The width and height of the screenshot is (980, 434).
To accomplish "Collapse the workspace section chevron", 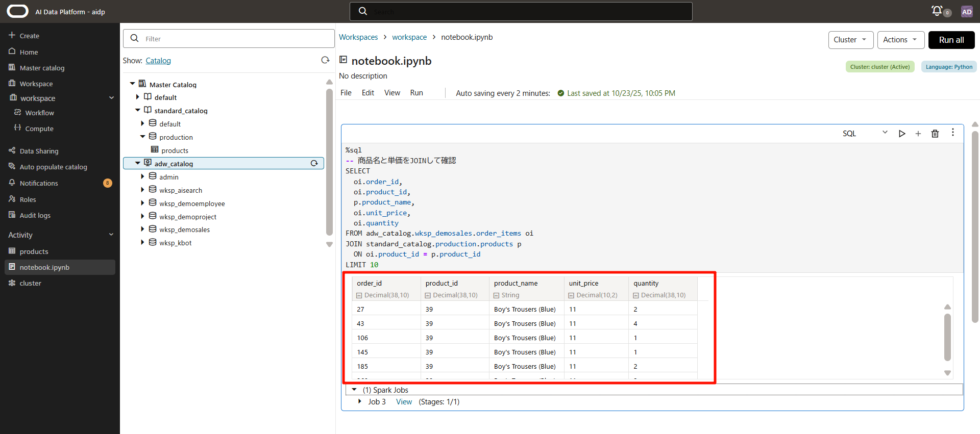I will pyautogui.click(x=111, y=98).
